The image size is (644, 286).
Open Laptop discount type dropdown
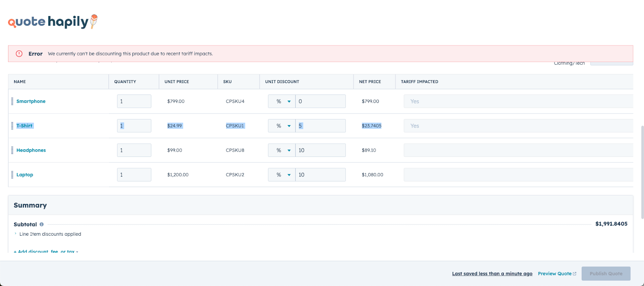click(x=282, y=175)
